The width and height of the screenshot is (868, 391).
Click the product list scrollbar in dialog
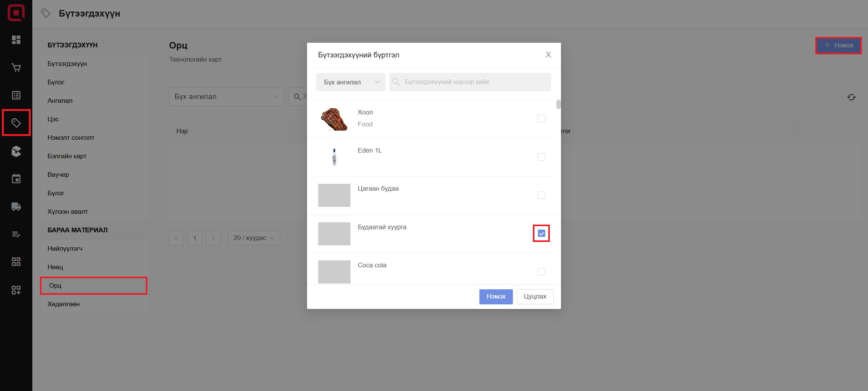[558, 105]
